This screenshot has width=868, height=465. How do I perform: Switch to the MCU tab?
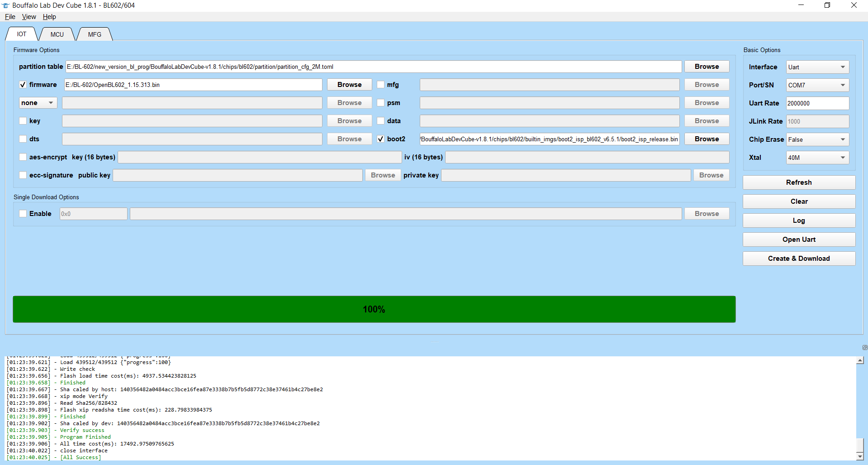(x=57, y=34)
